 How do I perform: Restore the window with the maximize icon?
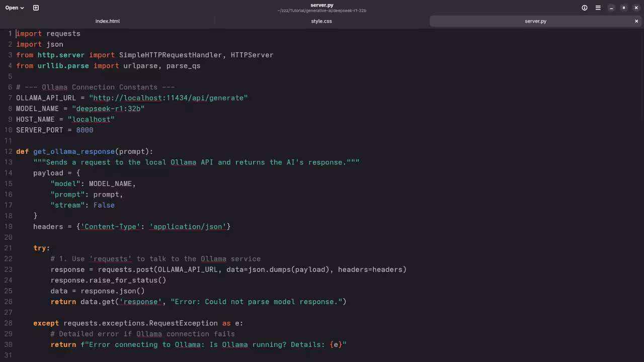(624, 8)
